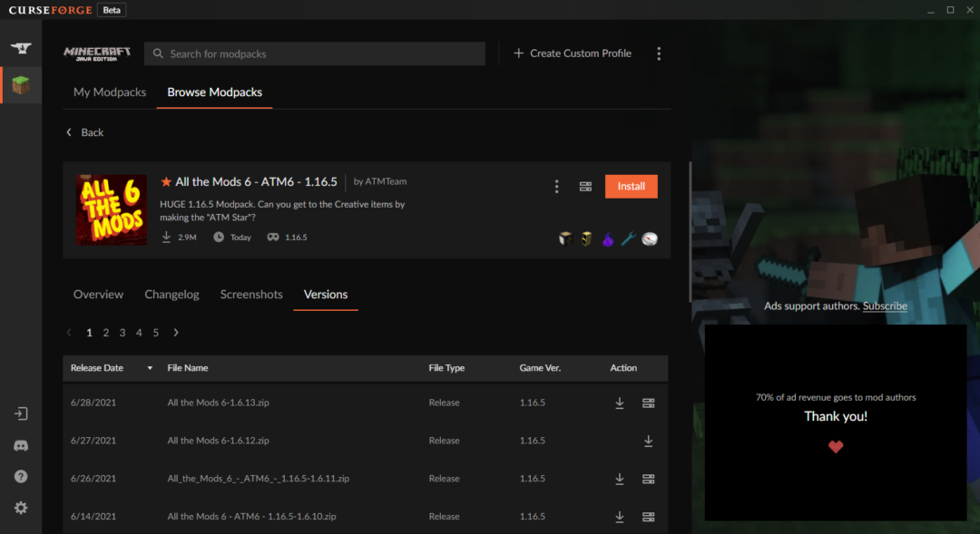This screenshot has height=534, width=980.
Task: Click the Subscribe link
Action: (x=885, y=306)
